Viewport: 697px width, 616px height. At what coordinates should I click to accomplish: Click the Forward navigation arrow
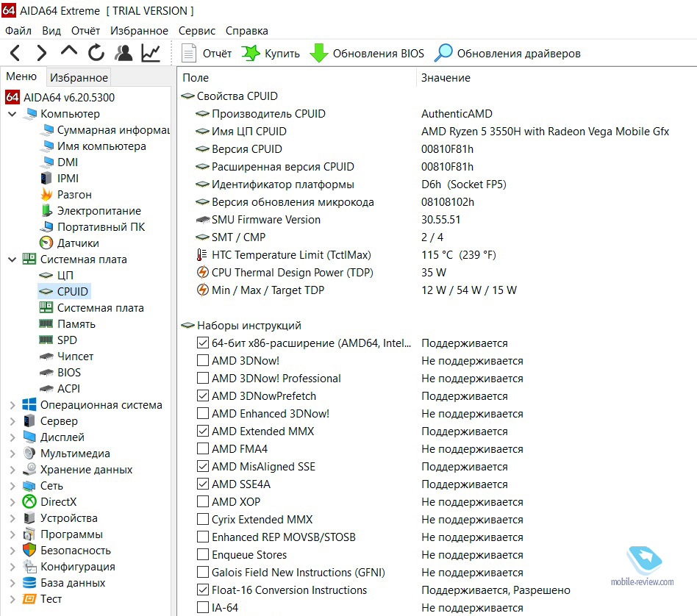(x=42, y=53)
